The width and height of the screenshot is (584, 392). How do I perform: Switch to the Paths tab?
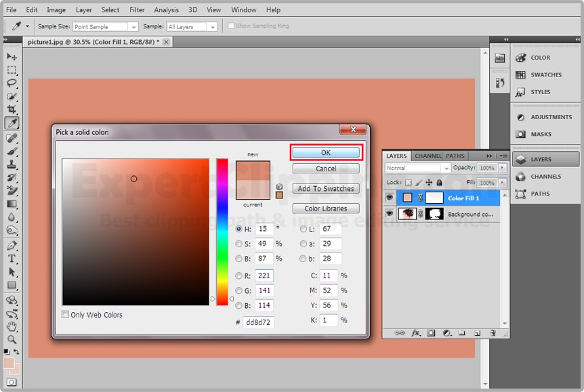tap(455, 156)
